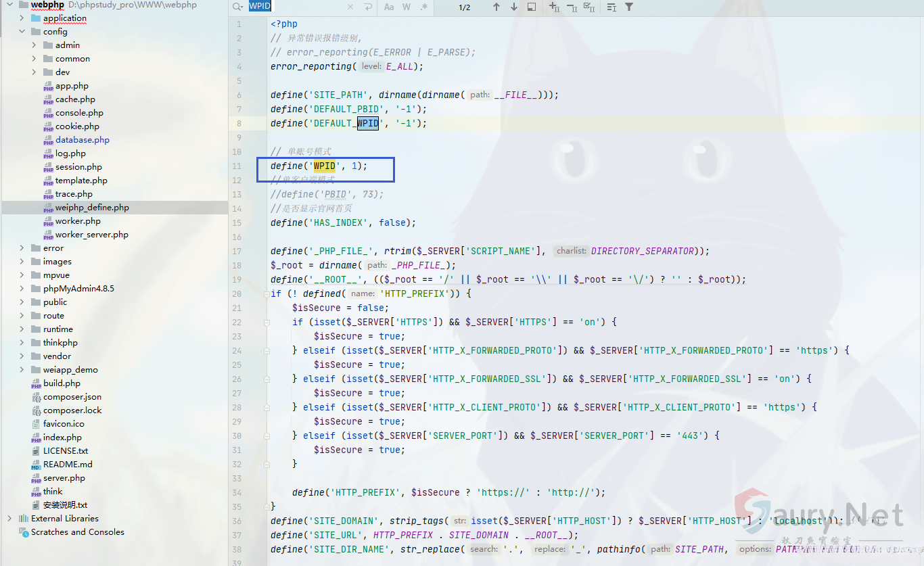Toggle Regex (.*) search option
The height and width of the screenshot is (566, 924).
[x=424, y=7]
